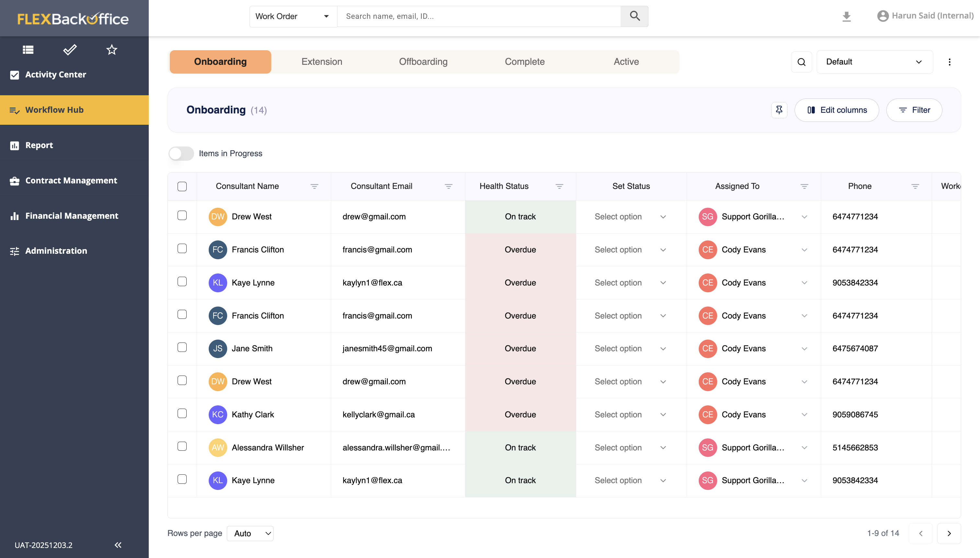Click the Health Status column filter icon

pos(559,186)
